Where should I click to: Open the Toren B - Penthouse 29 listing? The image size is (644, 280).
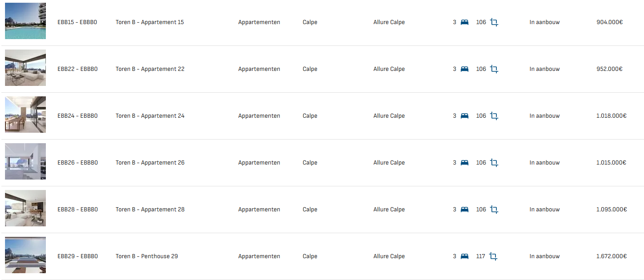tap(147, 256)
